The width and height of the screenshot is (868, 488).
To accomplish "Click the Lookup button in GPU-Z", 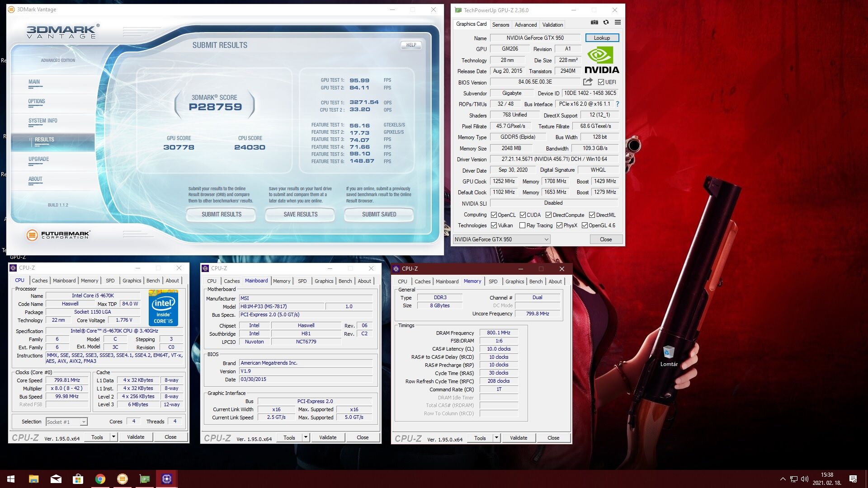I will [602, 38].
